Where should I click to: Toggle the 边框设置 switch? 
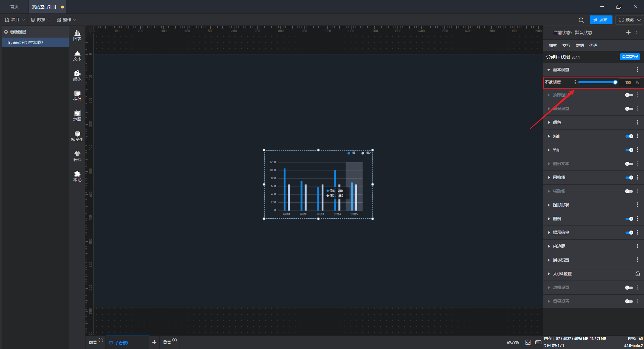point(629,288)
